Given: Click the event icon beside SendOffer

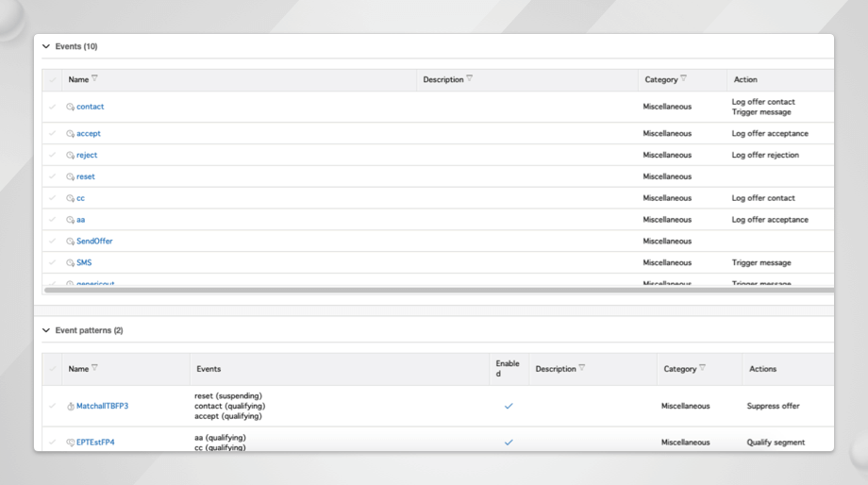Looking at the screenshot, I should tap(71, 242).
